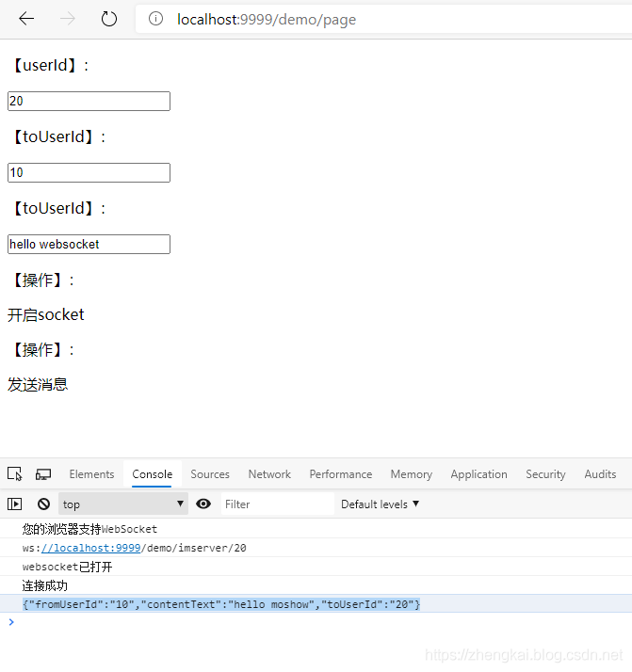
Task: Focus the userId field containing 20
Action: [x=89, y=101]
